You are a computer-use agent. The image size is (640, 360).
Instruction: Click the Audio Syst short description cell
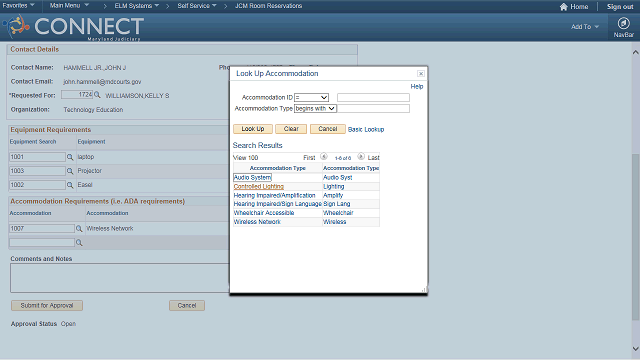[x=338, y=178]
